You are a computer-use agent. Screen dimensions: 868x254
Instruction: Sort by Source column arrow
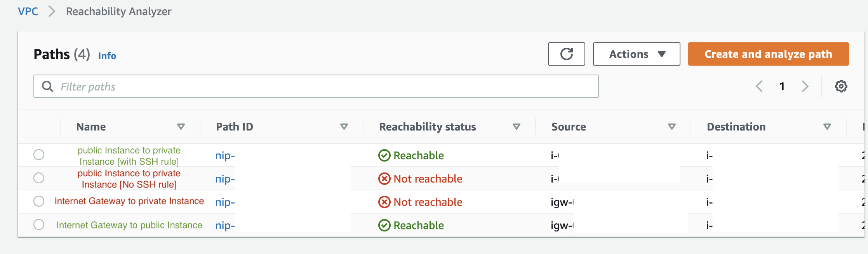[671, 127]
